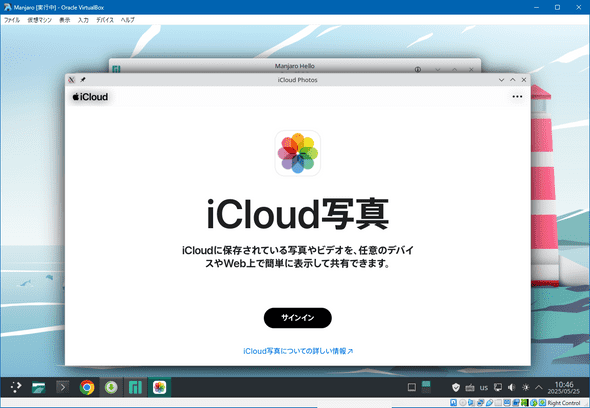This screenshot has height=408, width=590.
Task: Click the colorful Photos flower icon on the page
Action: point(298,153)
